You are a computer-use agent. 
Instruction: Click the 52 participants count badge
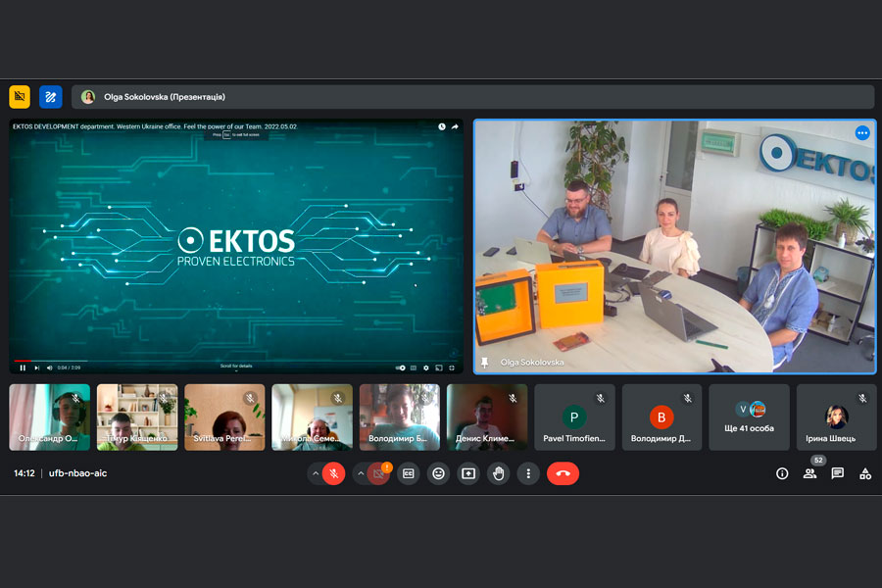tap(818, 461)
